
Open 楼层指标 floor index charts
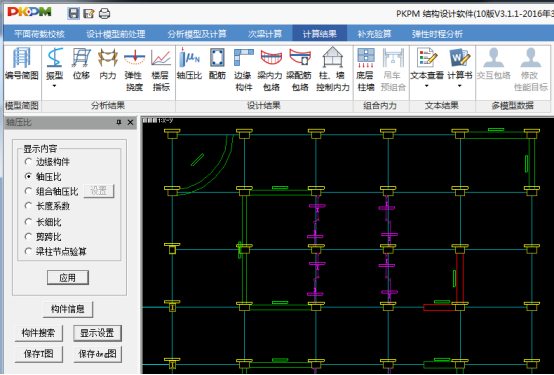point(161,69)
